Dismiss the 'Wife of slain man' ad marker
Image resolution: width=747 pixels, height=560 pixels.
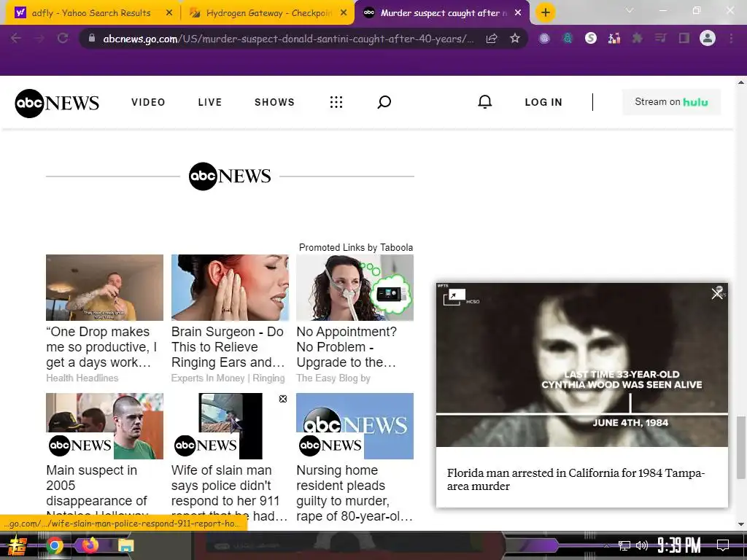(283, 399)
